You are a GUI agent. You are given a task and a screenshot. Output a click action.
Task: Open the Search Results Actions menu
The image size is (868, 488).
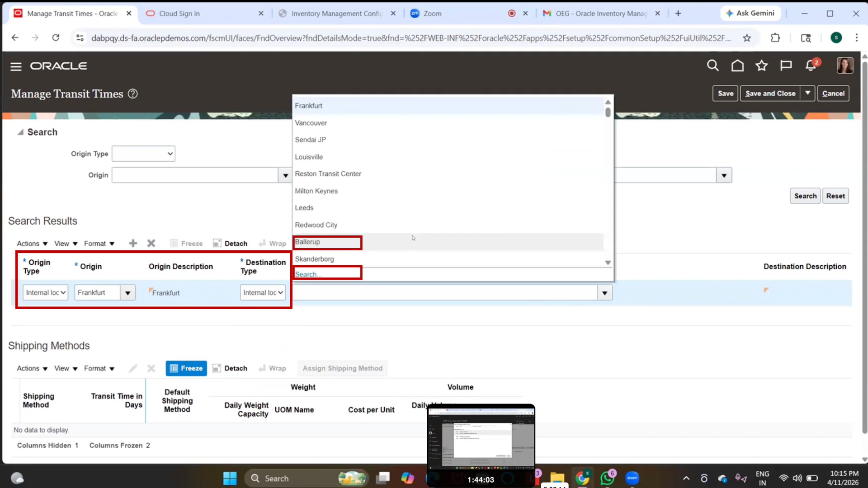[32, 244]
